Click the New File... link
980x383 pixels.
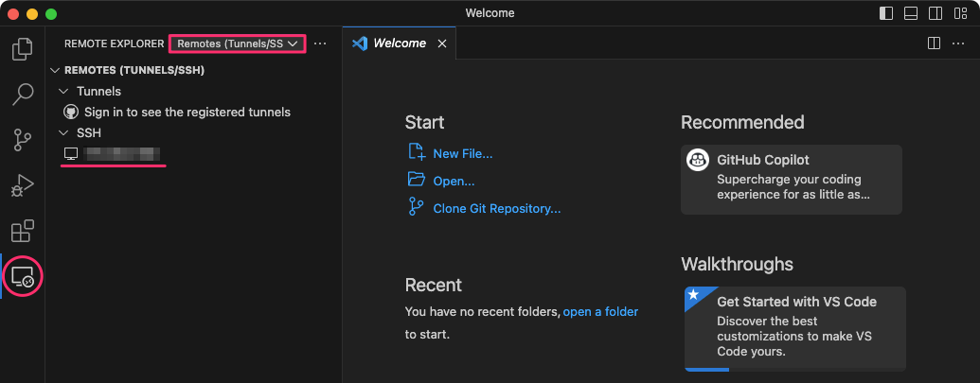[463, 153]
